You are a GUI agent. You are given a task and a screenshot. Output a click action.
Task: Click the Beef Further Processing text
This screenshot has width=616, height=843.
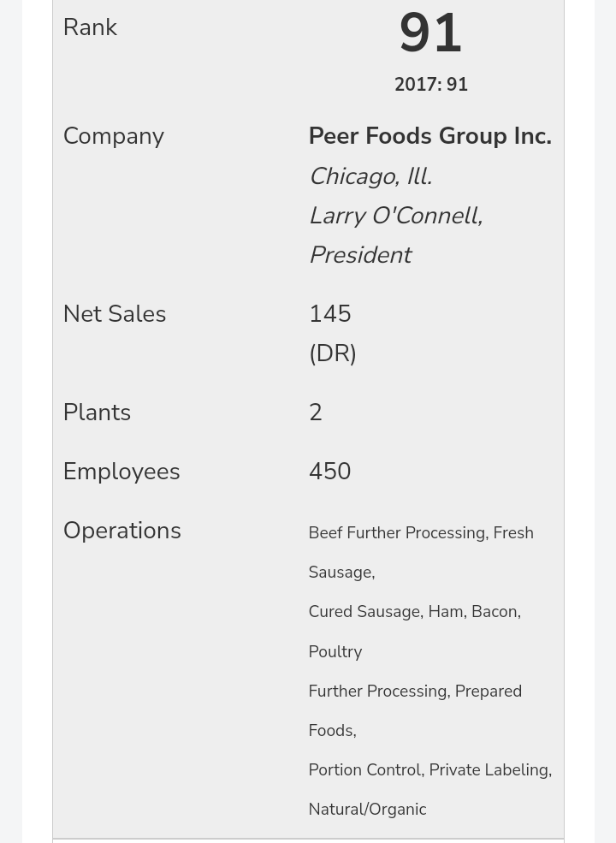point(396,533)
